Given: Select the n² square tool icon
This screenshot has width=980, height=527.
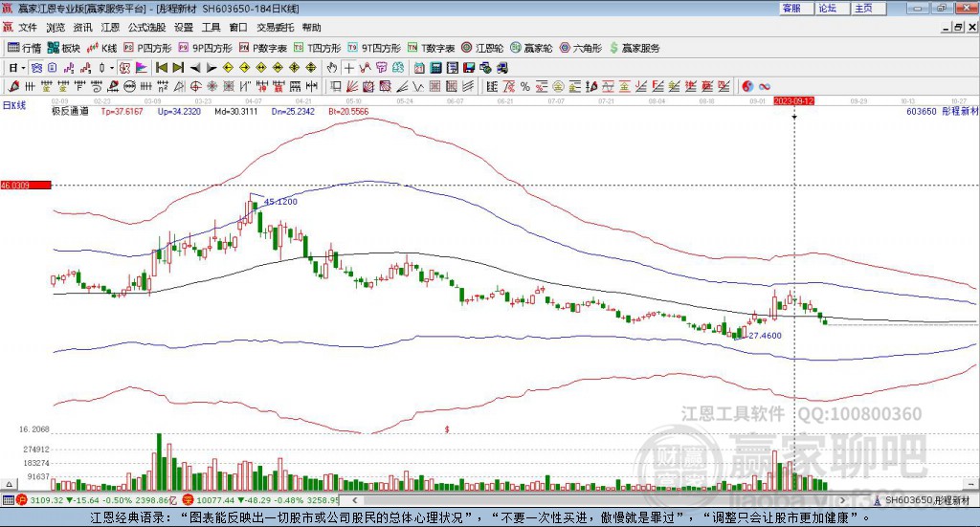Looking at the screenshot, I should point(163,86).
